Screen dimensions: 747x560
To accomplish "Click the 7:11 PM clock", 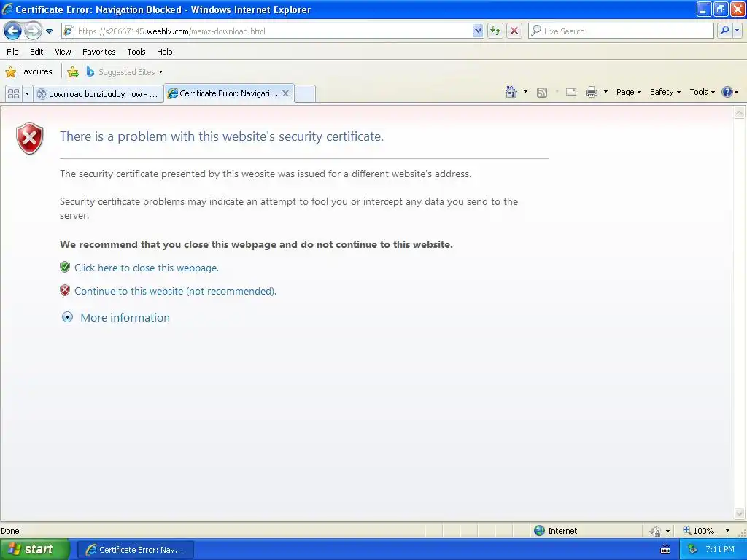I will tap(720, 550).
